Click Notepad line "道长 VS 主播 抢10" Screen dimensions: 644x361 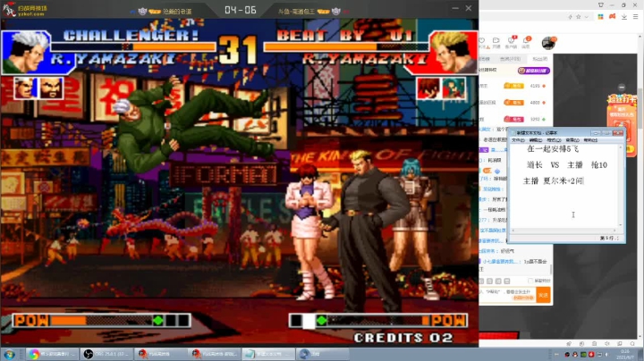tap(567, 165)
